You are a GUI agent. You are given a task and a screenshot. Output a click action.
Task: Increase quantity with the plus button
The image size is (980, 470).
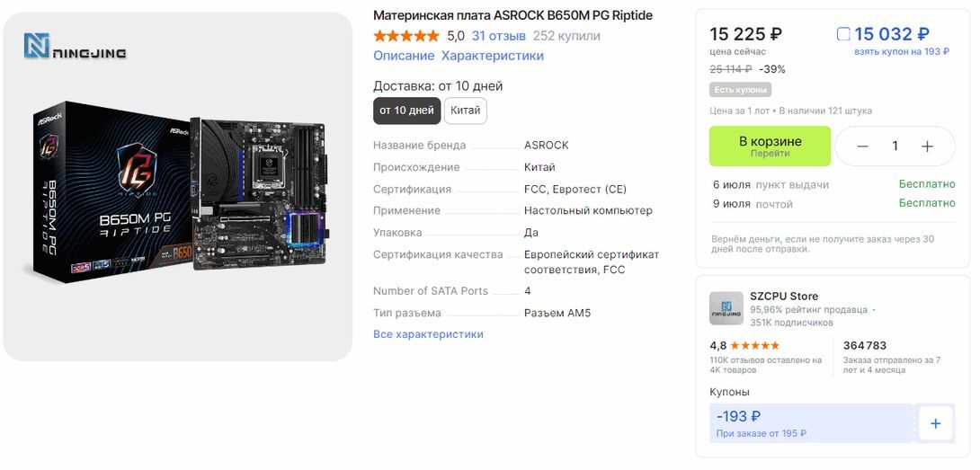pos(927,146)
